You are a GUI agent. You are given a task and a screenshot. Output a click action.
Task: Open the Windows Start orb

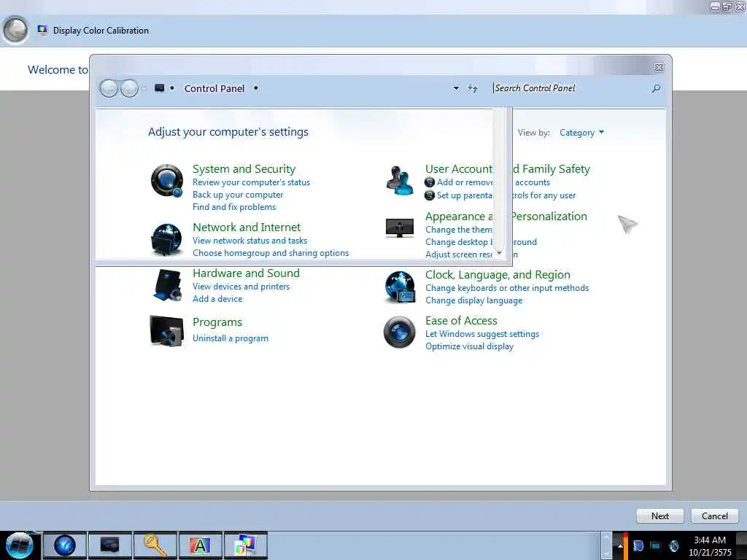[x=20, y=545]
